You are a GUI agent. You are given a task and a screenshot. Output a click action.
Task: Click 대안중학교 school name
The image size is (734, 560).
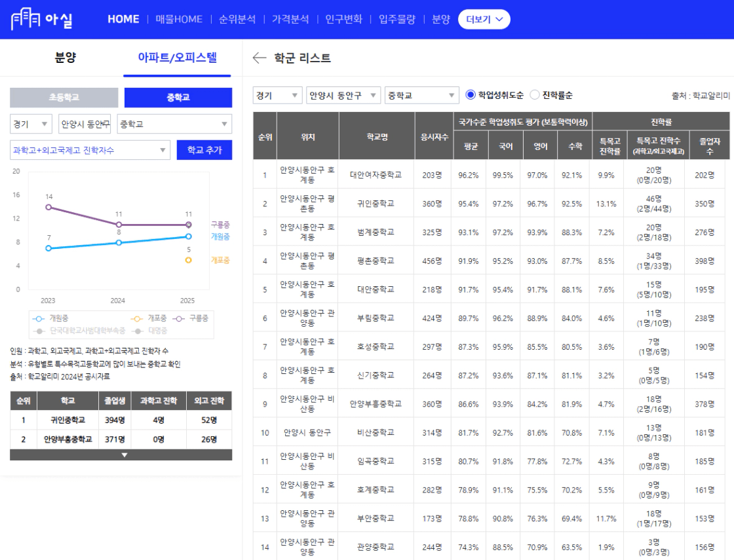tap(376, 289)
